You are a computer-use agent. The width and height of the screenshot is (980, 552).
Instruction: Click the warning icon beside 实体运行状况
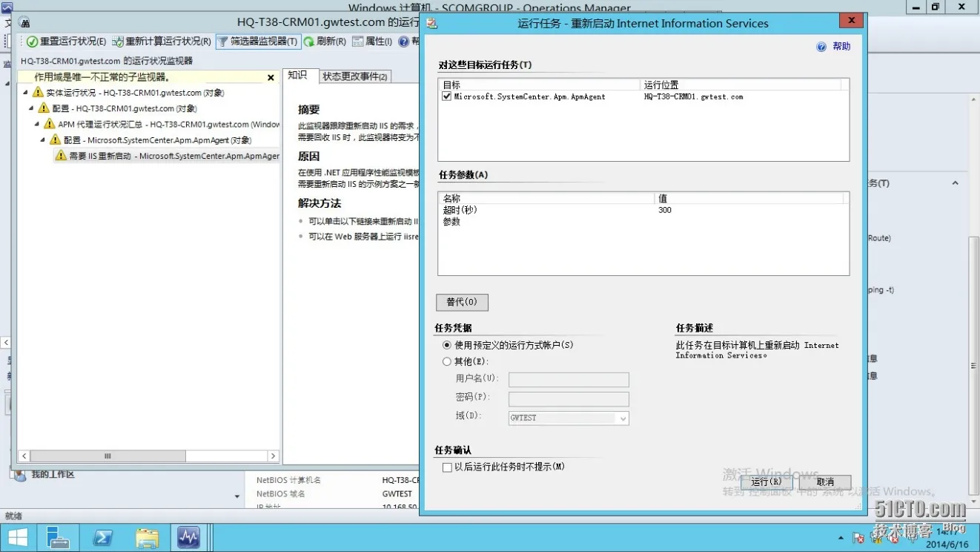click(x=38, y=93)
